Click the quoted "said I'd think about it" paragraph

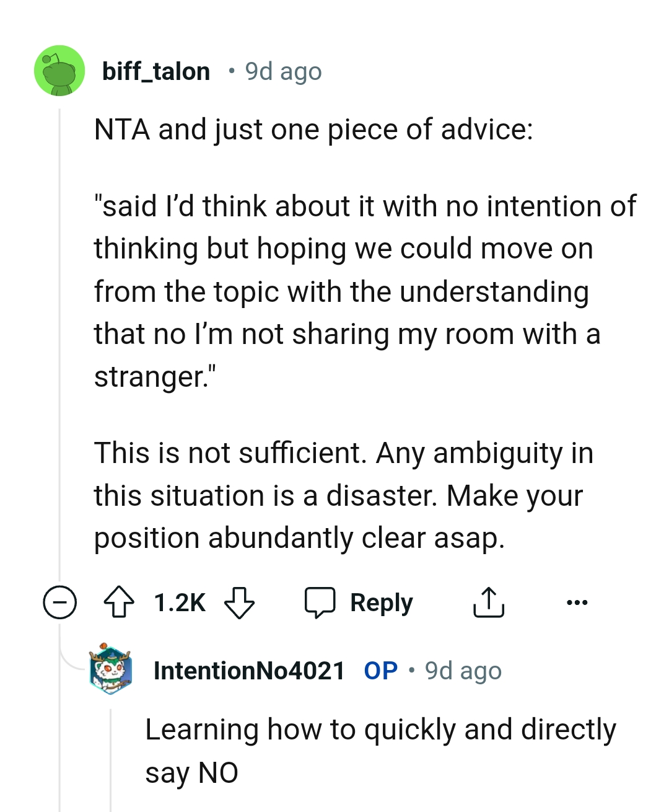pos(364,291)
